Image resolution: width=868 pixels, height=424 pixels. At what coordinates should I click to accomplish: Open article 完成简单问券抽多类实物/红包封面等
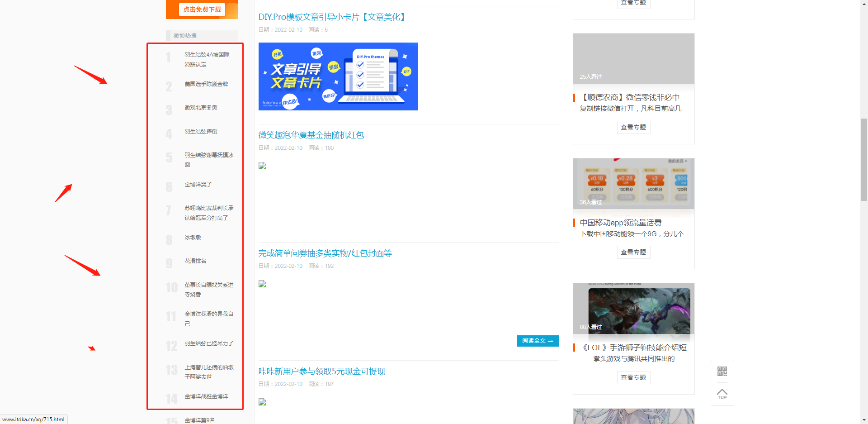[325, 253]
